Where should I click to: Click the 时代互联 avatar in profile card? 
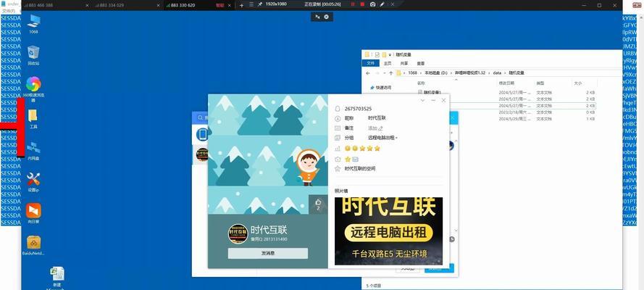238,233
